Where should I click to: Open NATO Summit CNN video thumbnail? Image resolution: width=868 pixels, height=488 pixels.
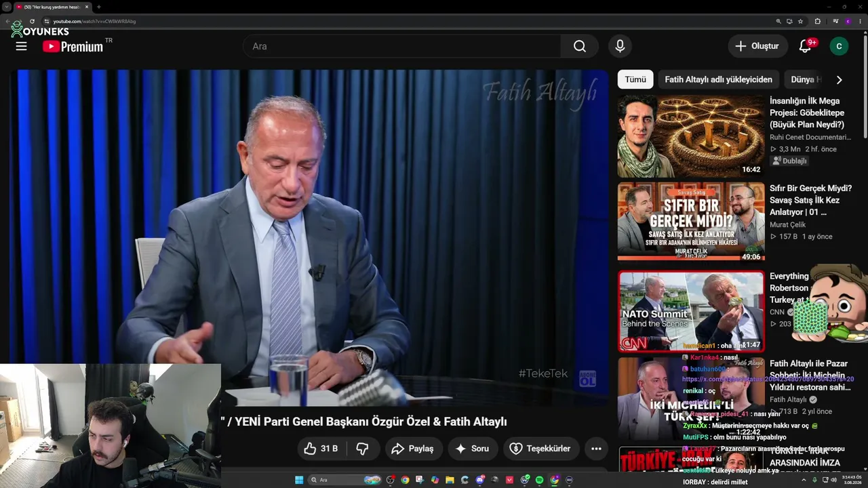(691, 311)
